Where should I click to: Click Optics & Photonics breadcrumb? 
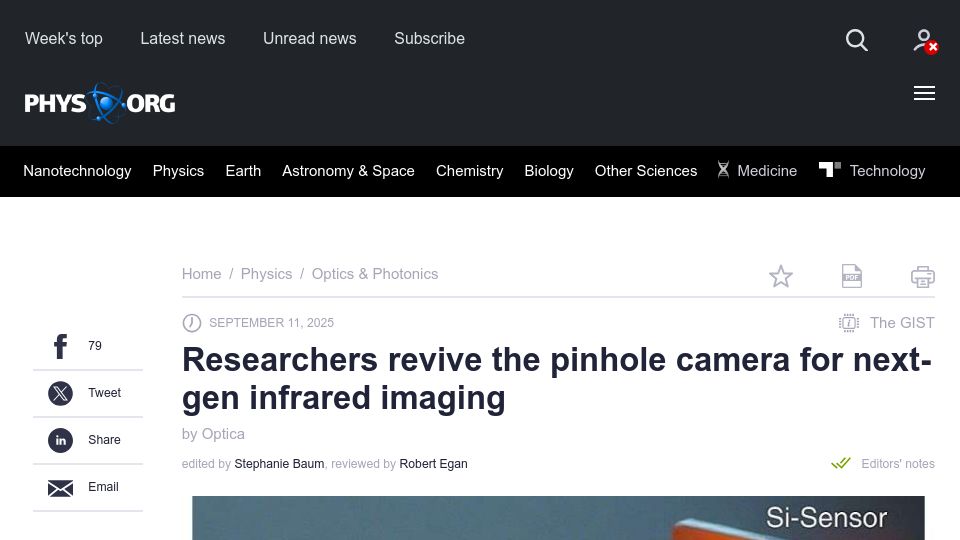point(375,274)
